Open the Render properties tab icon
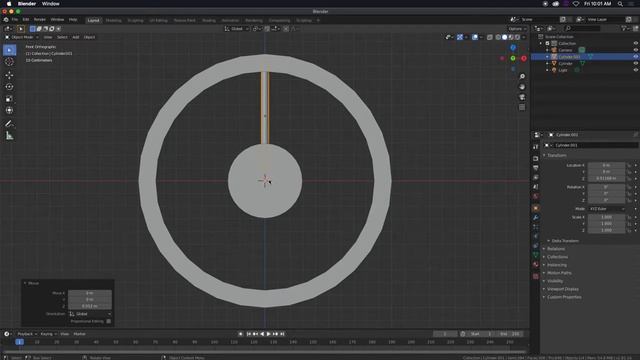Image resolution: width=640 pixels, height=360 pixels. tap(536, 158)
